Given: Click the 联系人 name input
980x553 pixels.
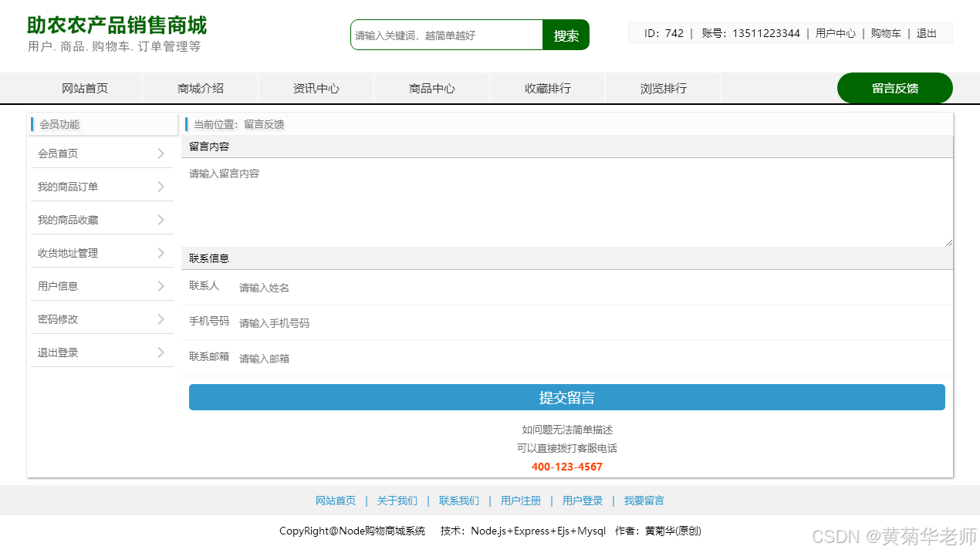Looking at the screenshot, I should (590, 288).
